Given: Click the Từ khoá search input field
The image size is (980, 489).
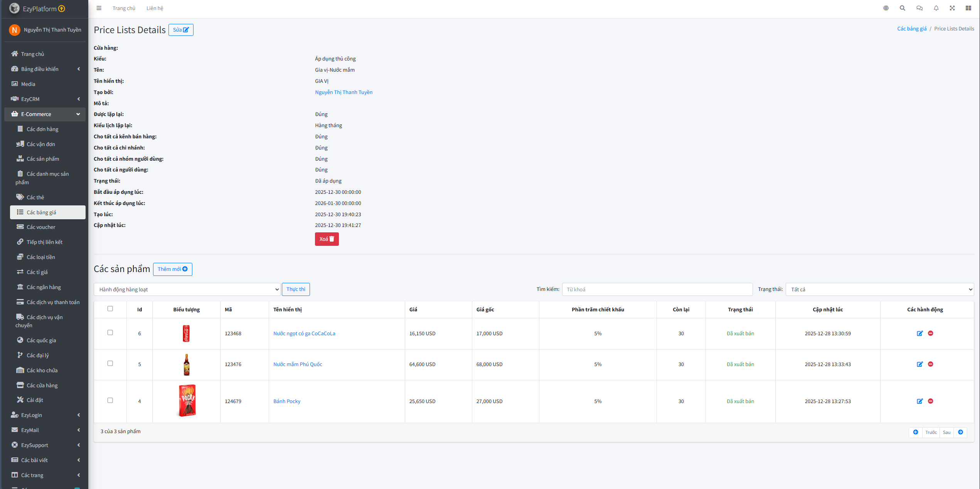Looking at the screenshot, I should (x=657, y=289).
